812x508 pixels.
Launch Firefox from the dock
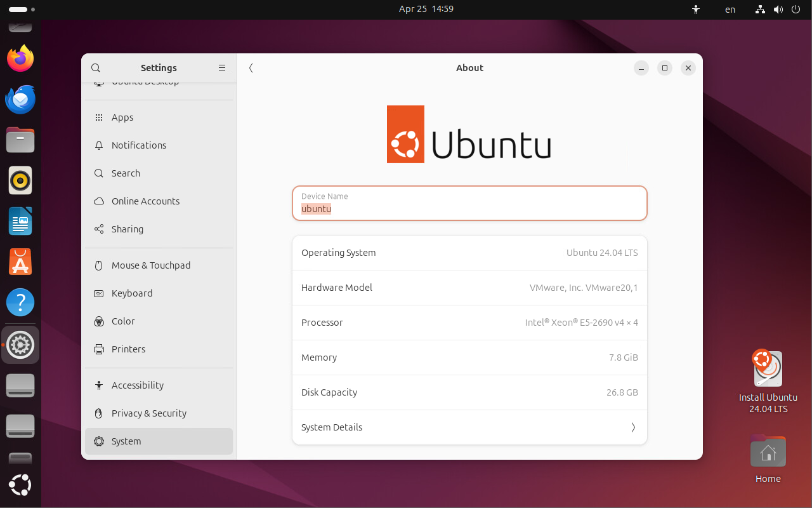pos(20,59)
